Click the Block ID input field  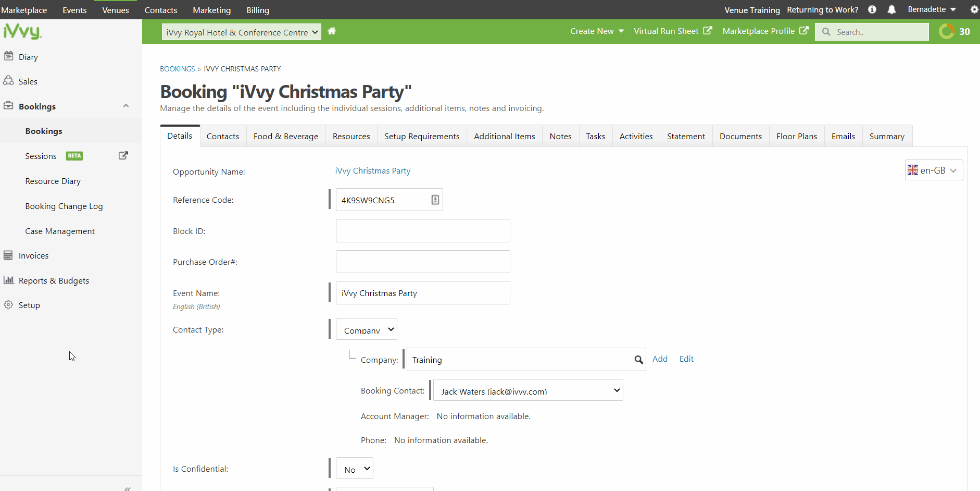point(423,230)
